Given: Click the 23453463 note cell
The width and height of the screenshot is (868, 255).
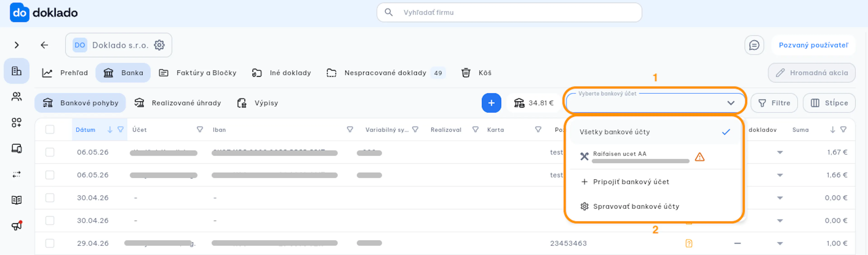Looking at the screenshot, I should (568, 243).
